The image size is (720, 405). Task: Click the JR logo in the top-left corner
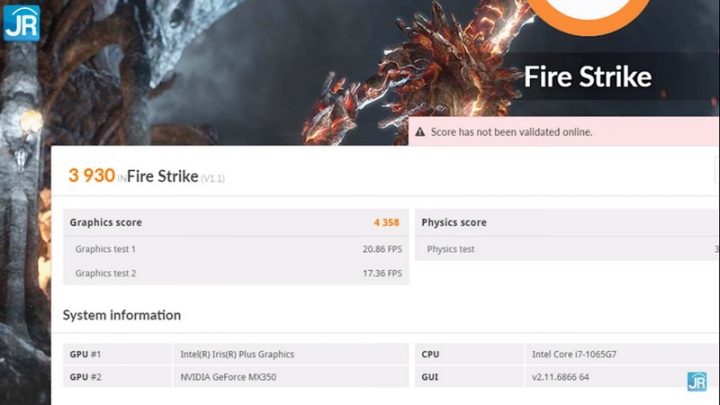coord(21,22)
